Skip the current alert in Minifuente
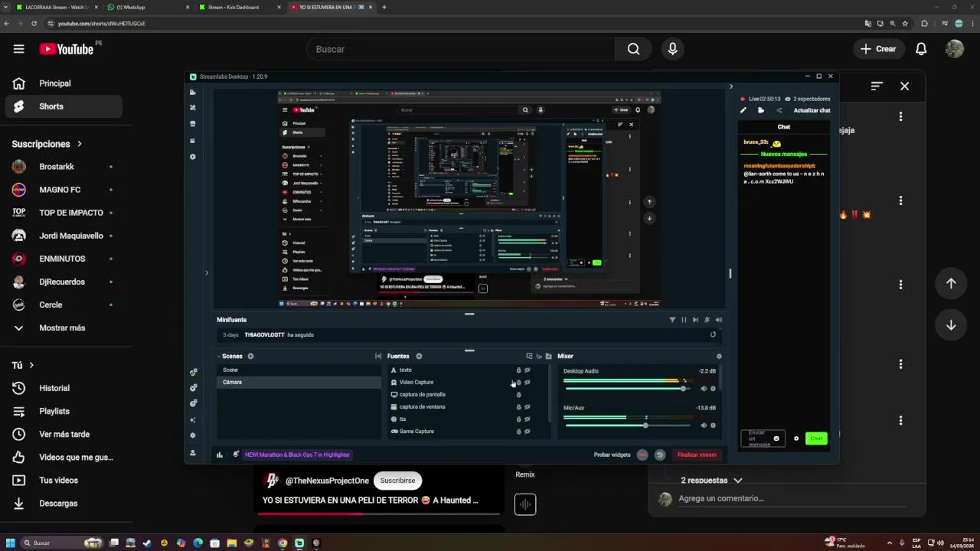The width and height of the screenshot is (980, 551). pos(695,320)
